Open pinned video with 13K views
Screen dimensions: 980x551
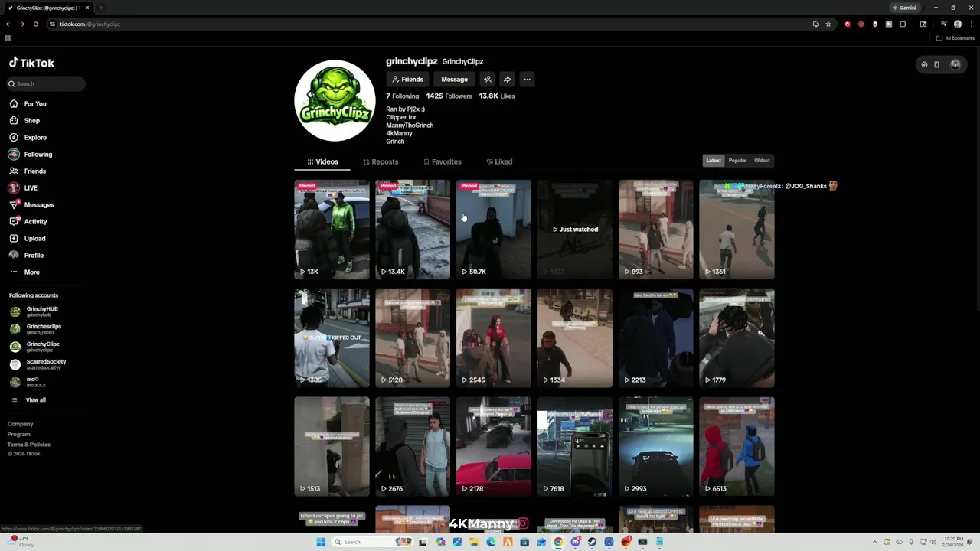pyautogui.click(x=332, y=230)
